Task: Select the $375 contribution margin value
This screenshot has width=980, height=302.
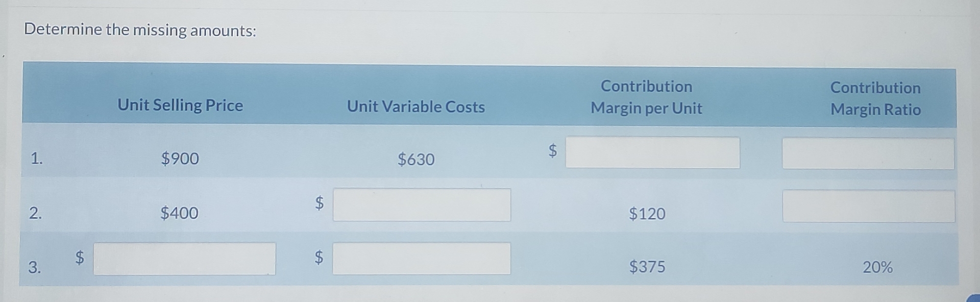Action: click(x=647, y=266)
